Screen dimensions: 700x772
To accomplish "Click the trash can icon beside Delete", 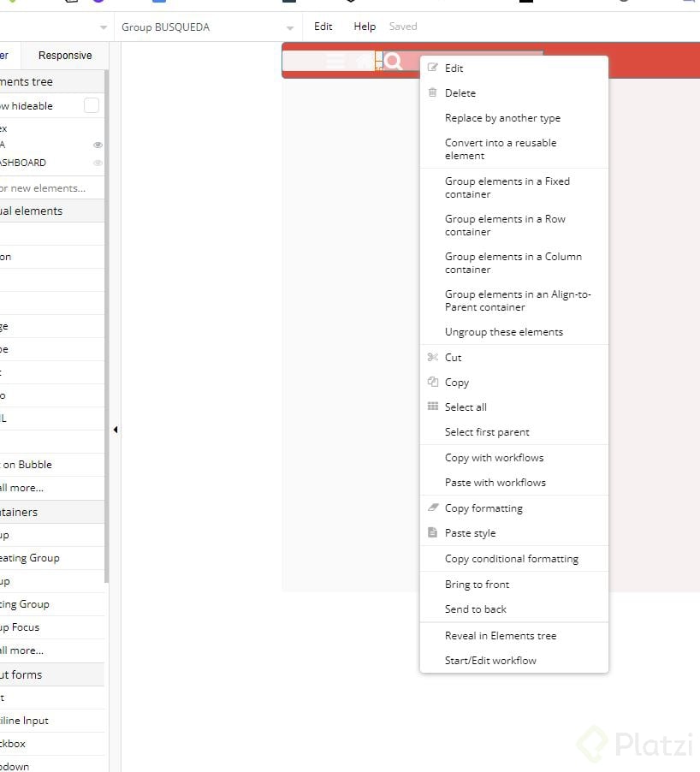I will 433,92.
